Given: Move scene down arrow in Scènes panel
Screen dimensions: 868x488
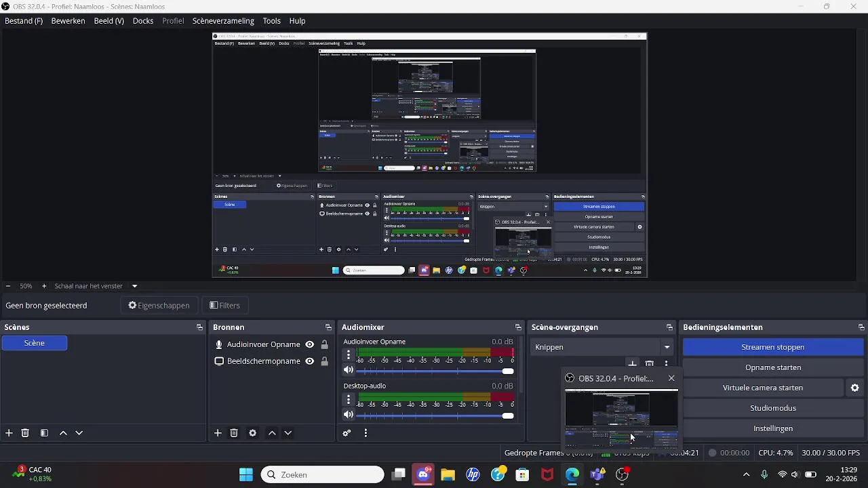Looking at the screenshot, I should tap(79, 433).
